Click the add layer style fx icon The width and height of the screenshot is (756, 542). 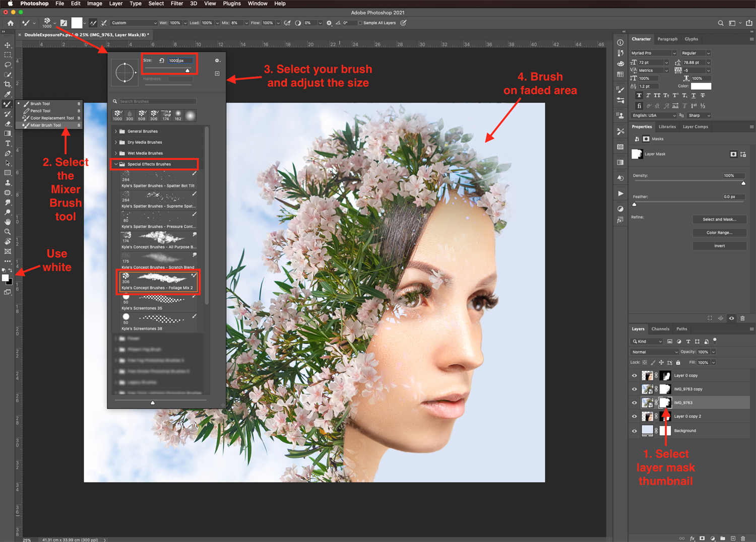(x=692, y=538)
